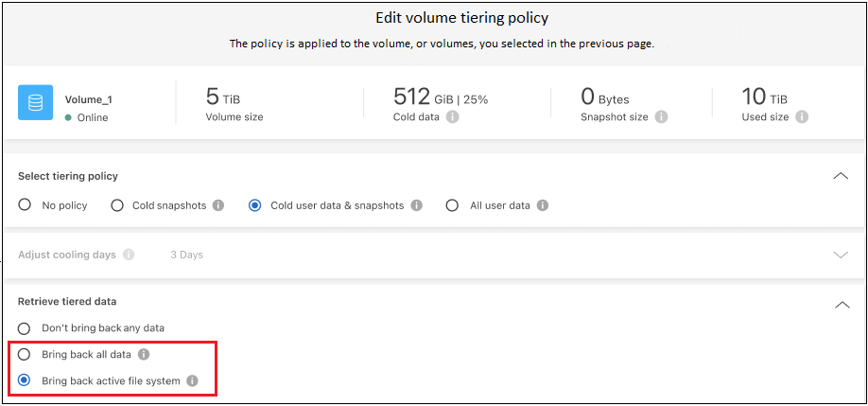Select the No policy radio button
Viewport: 868px width, 406px height.
(26, 205)
